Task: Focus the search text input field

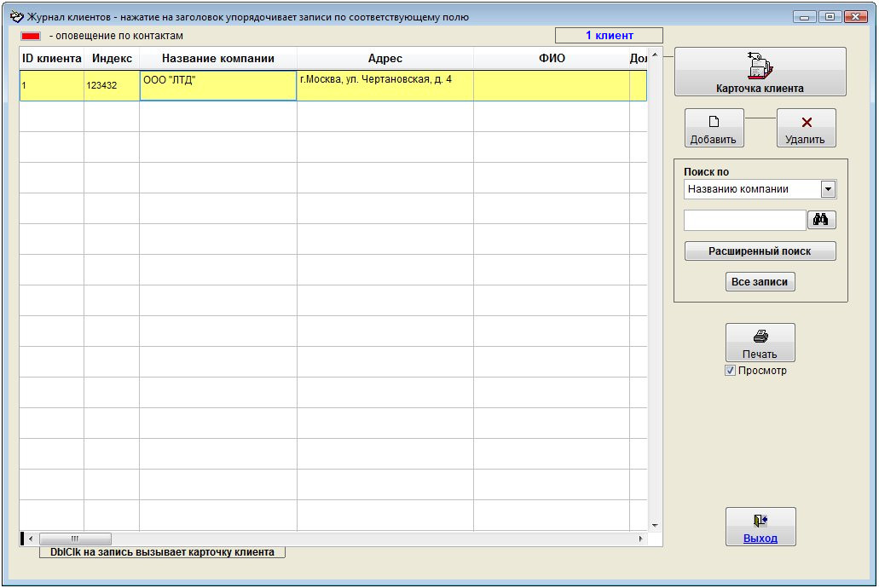Action: pos(744,220)
